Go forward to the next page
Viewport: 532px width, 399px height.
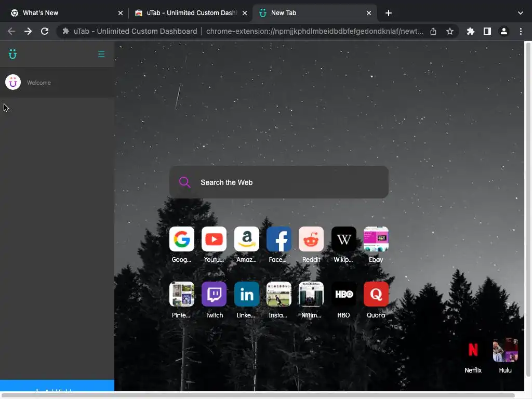[28, 31]
